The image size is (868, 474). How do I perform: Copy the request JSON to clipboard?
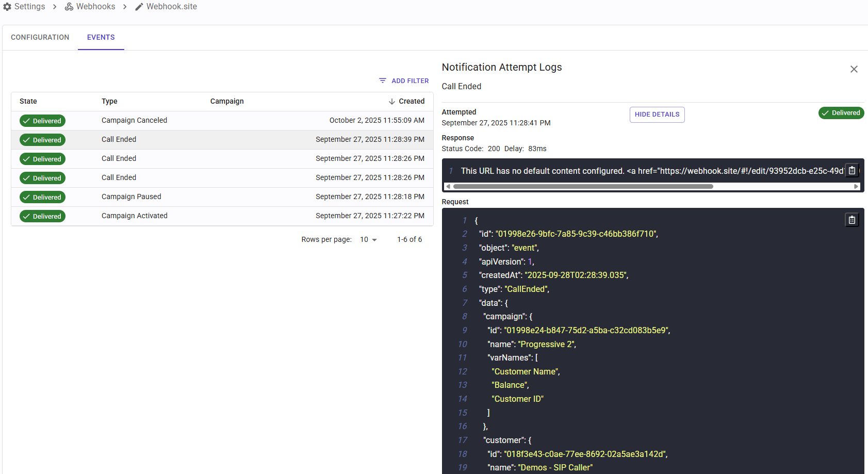[x=851, y=220]
